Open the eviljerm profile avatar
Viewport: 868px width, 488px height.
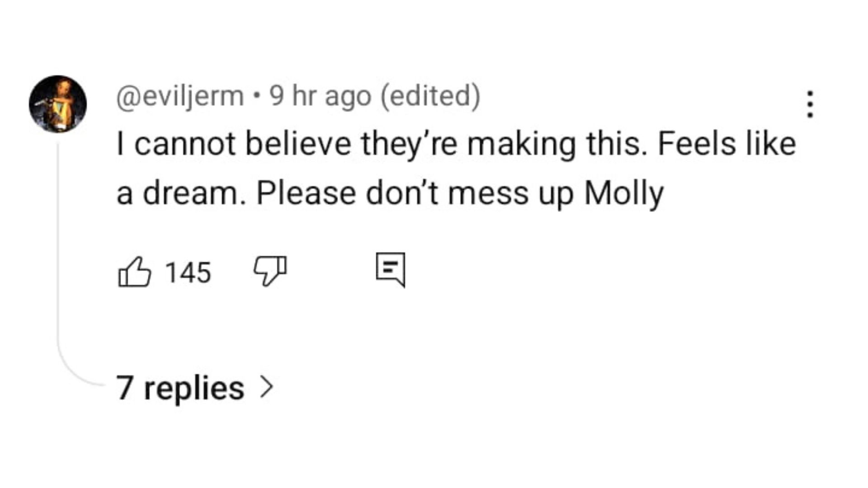[x=58, y=104]
